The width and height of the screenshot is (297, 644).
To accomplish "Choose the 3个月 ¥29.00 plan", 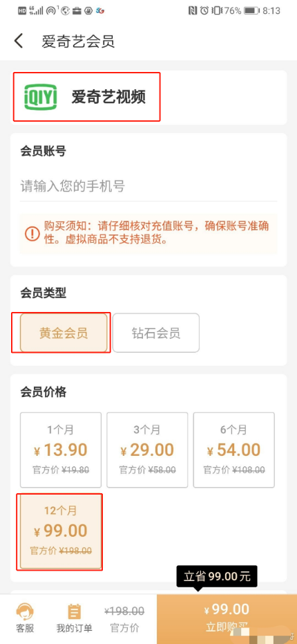I will point(147,450).
